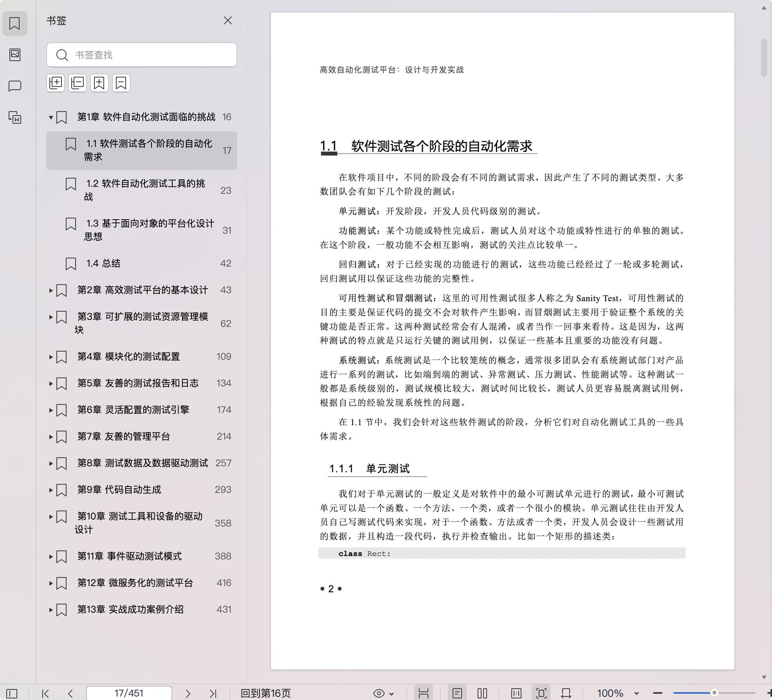The image size is (772, 700).
Task: Click page number 109 of 第4章
Action: [x=224, y=357]
